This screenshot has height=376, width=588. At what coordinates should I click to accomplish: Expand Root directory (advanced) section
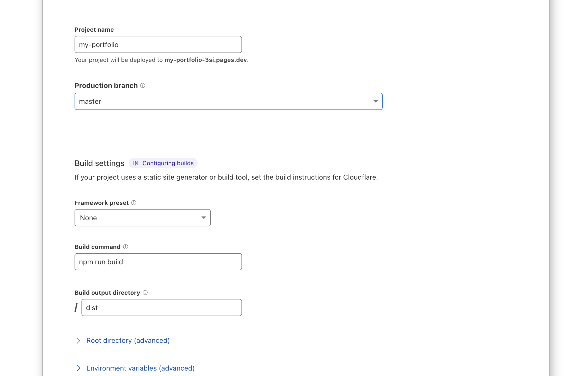[128, 341]
